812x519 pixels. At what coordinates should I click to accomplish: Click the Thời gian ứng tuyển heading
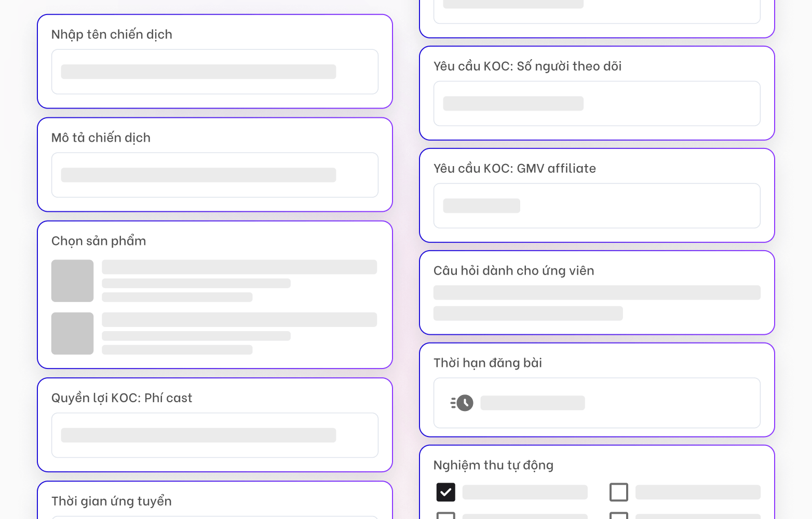pyautogui.click(x=112, y=501)
